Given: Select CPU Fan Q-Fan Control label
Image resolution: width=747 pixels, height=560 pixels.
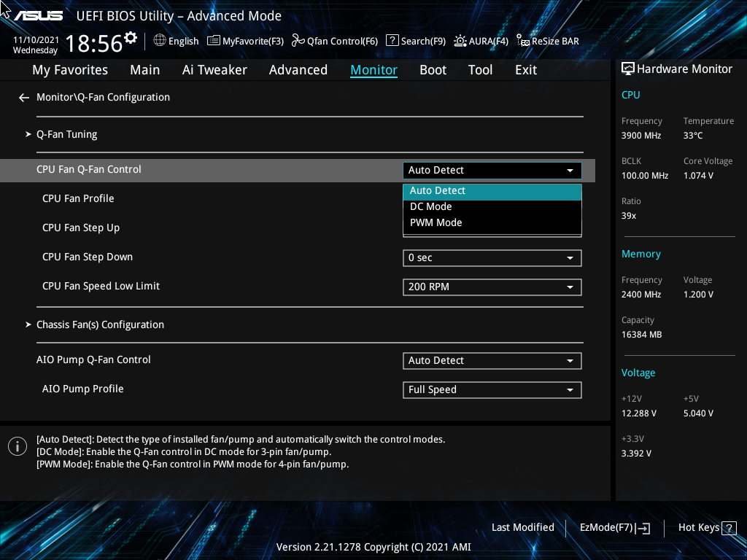Looking at the screenshot, I should [88, 169].
